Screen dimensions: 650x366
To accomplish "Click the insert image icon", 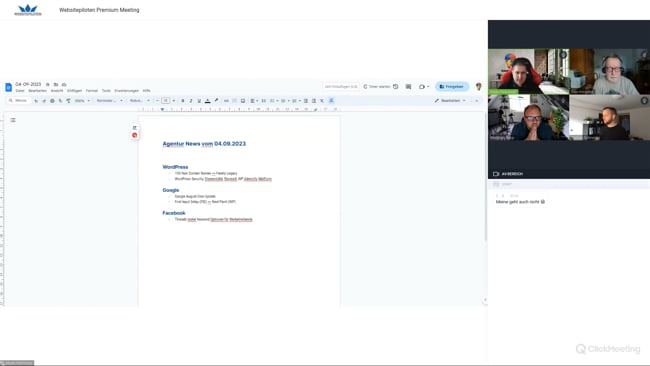I will (243, 101).
